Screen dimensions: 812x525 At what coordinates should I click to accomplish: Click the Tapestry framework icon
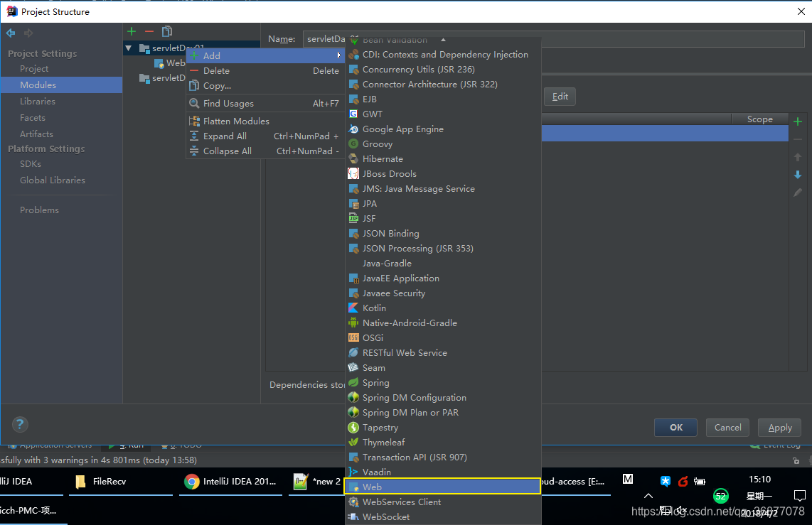[353, 427]
